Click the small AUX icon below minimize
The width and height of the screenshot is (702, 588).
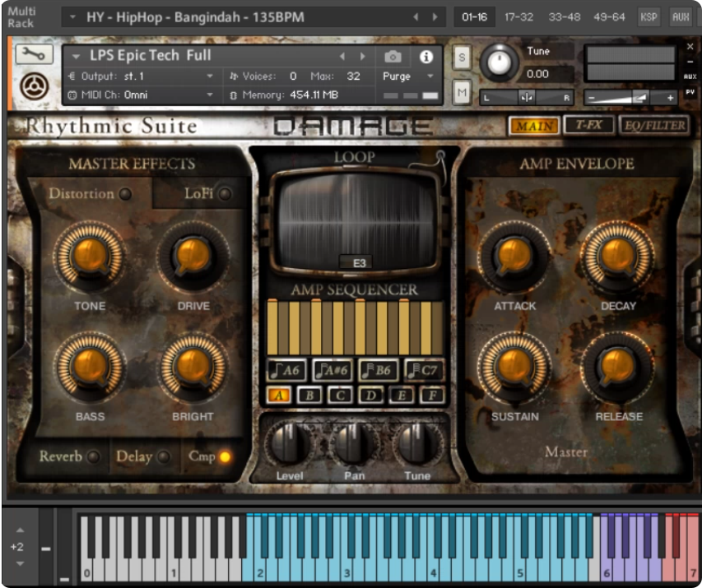click(690, 76)
